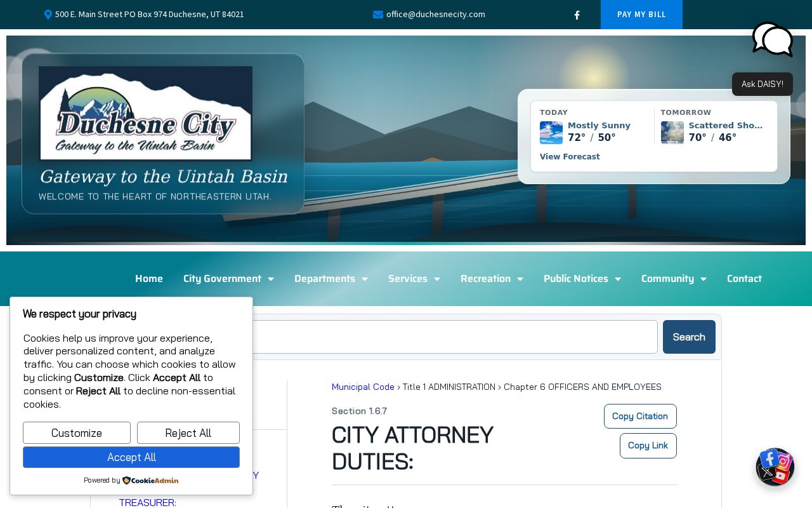Image resolution: width=812 pixels, height=508 pixels.
Task: Reject all cookies
Action: click(x=188, y=433)
